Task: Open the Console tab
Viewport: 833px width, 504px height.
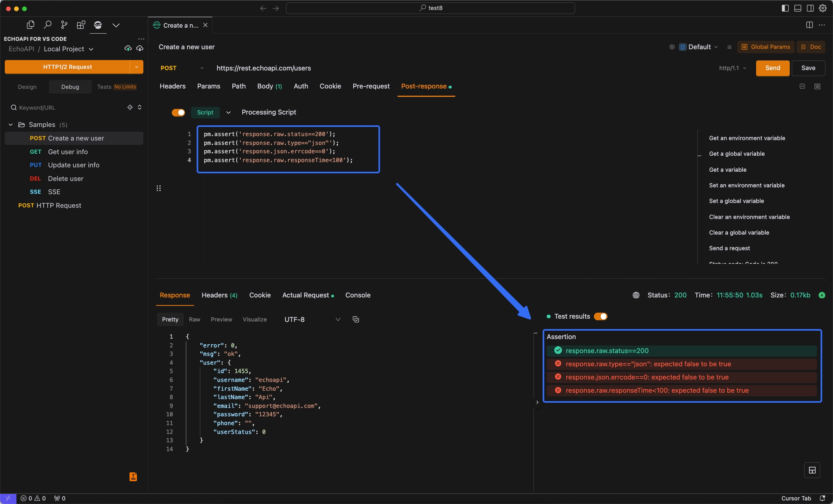Action: pos(358,295)
